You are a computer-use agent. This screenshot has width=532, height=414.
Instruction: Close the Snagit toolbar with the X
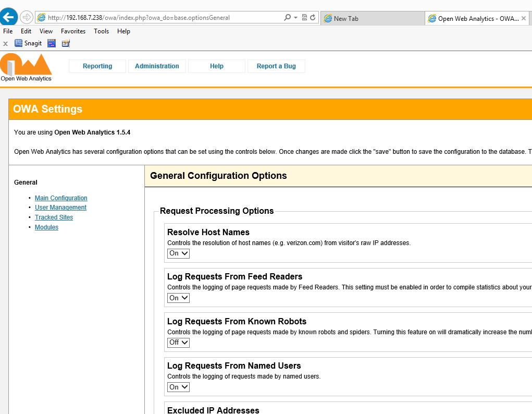(5, 43)
